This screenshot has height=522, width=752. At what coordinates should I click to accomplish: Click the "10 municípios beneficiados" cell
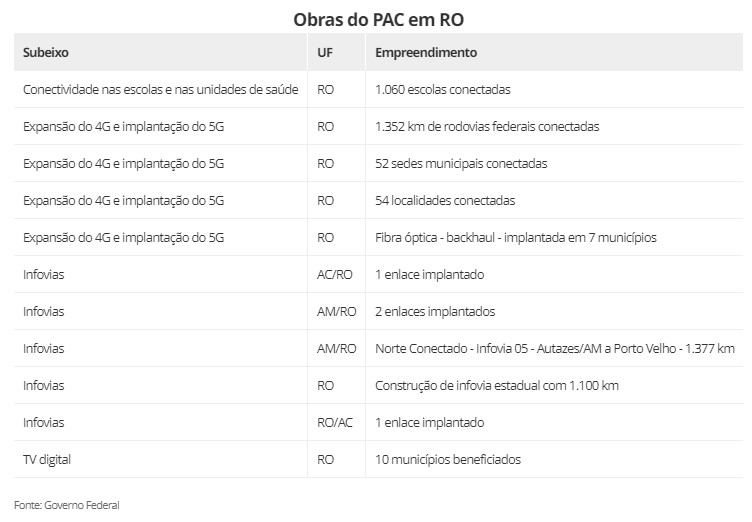coord(448,459)
